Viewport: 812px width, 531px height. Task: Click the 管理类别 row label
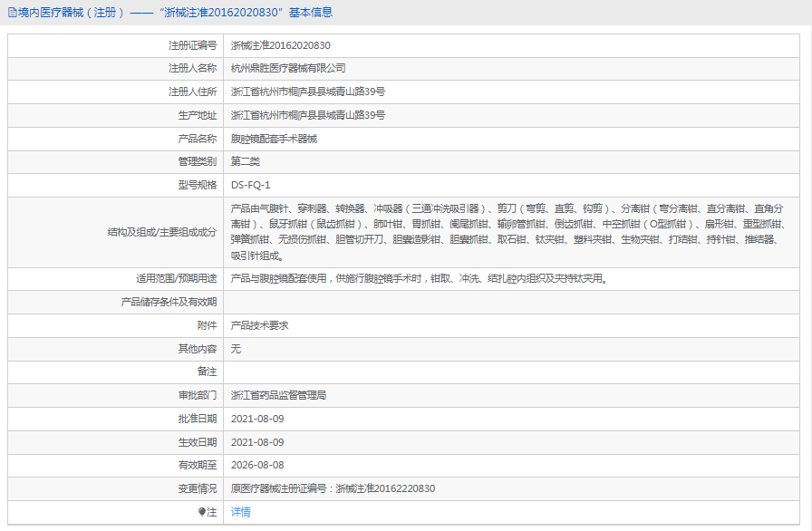pyautogui.click(x=198, y=161)
